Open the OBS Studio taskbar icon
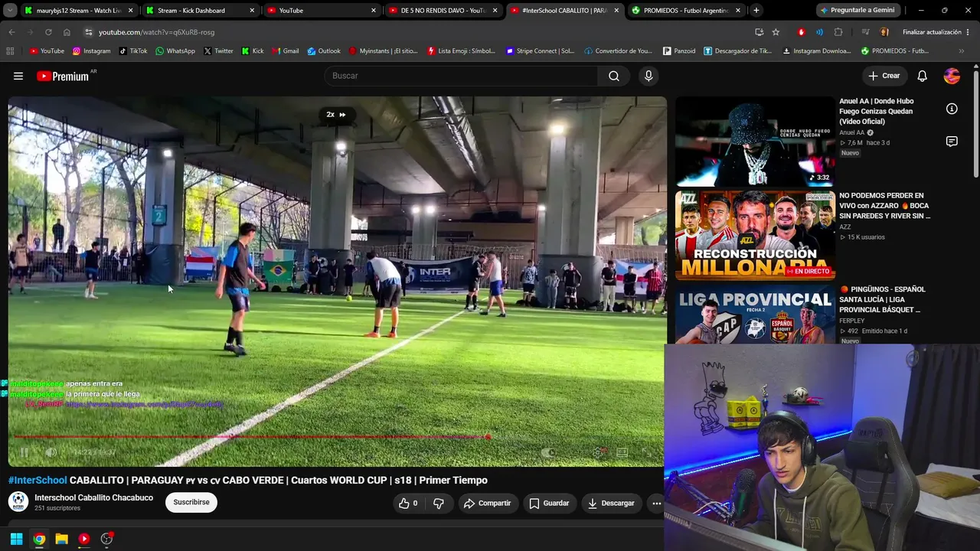980x551 pixels. click(107, 539)
